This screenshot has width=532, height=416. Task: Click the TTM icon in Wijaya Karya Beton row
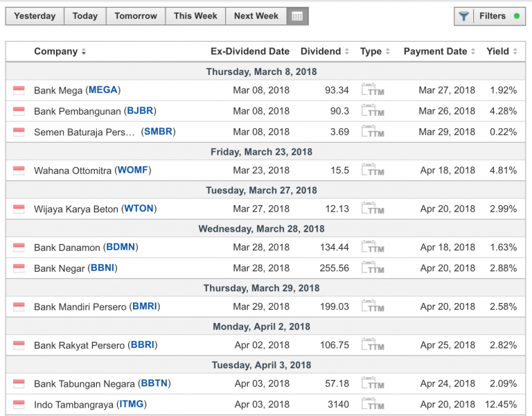tap(373, 209)
